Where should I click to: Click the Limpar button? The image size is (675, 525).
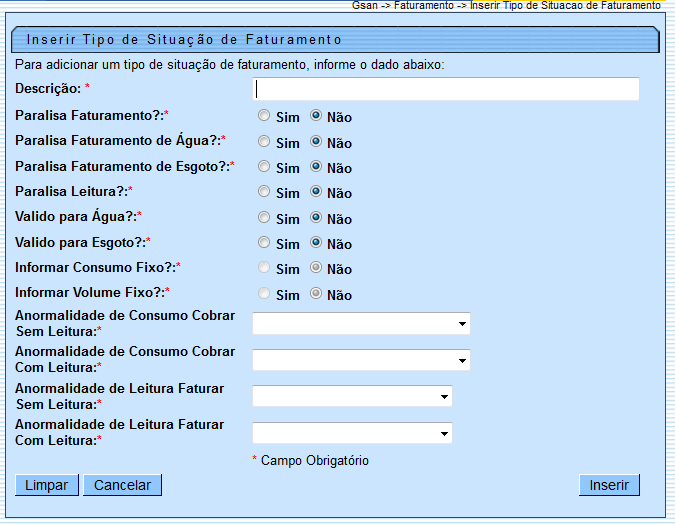46,485
